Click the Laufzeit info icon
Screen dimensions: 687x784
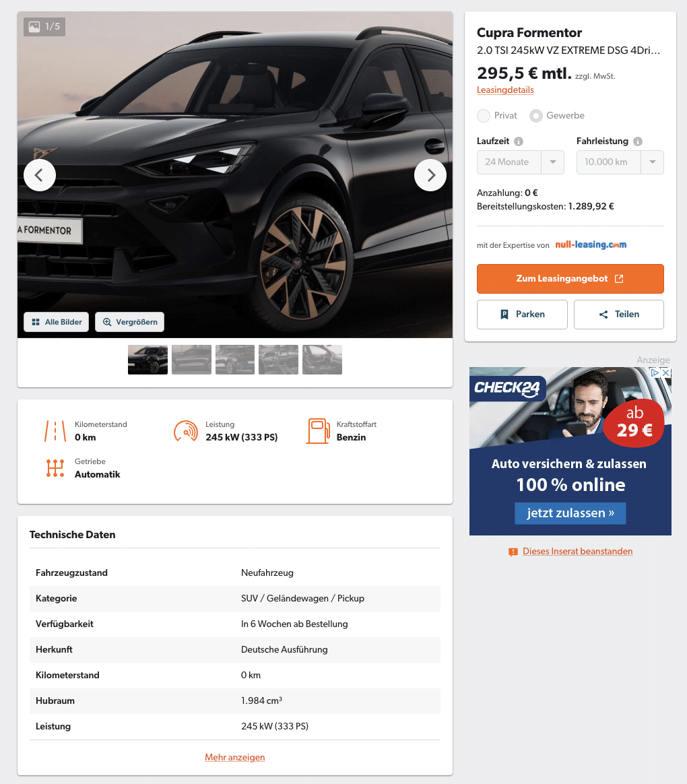pyautogui.click(x=519, y=141)
